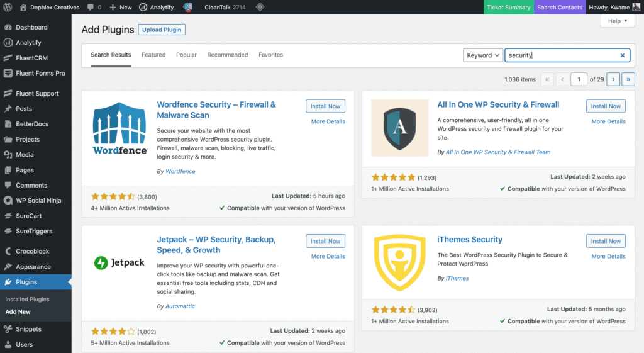Image resolution: width=644 pixels, height=353 pixels.
Task: Open Installed Plugins in sidebar
Action: (27, 300)
